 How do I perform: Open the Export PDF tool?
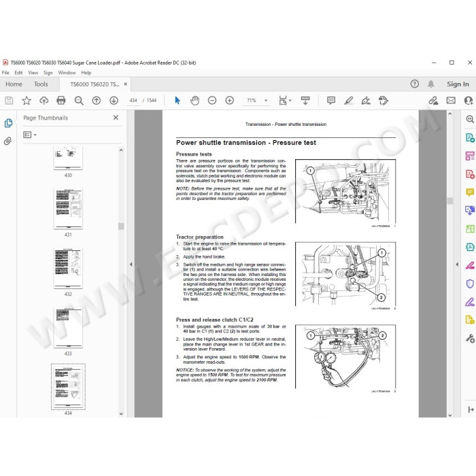(x=470, y=137)
